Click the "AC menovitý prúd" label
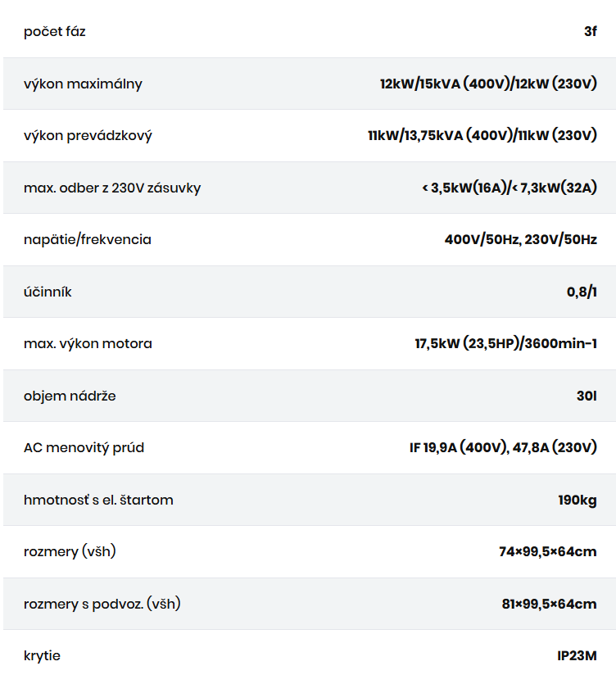Screen dimensions: 616x684 point(84,447)
